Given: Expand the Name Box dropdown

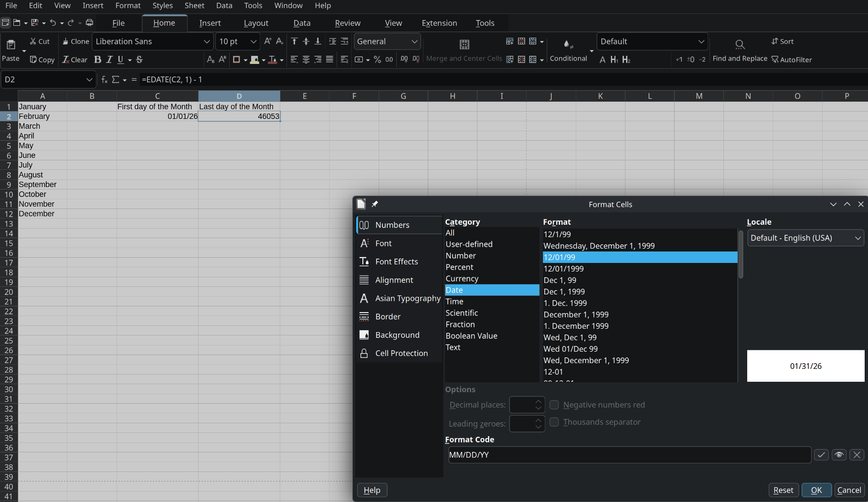Looking at the screenshot, I should [x=89, y=80].
